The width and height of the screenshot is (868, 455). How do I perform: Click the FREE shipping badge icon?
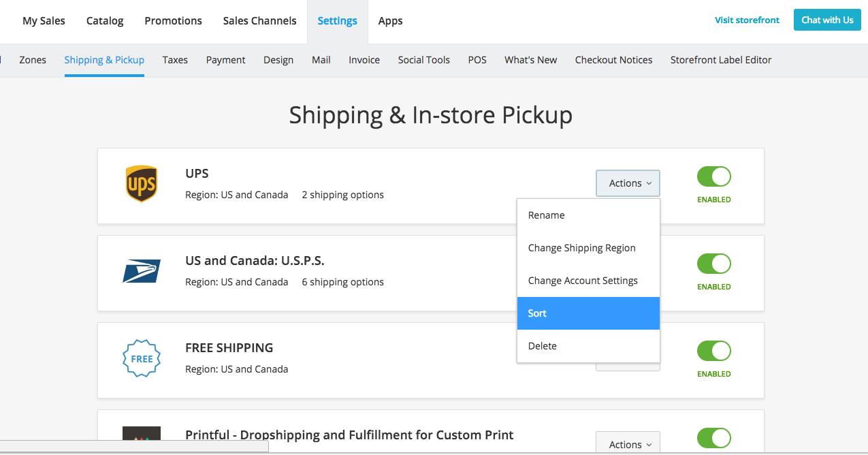pos(142,358)
